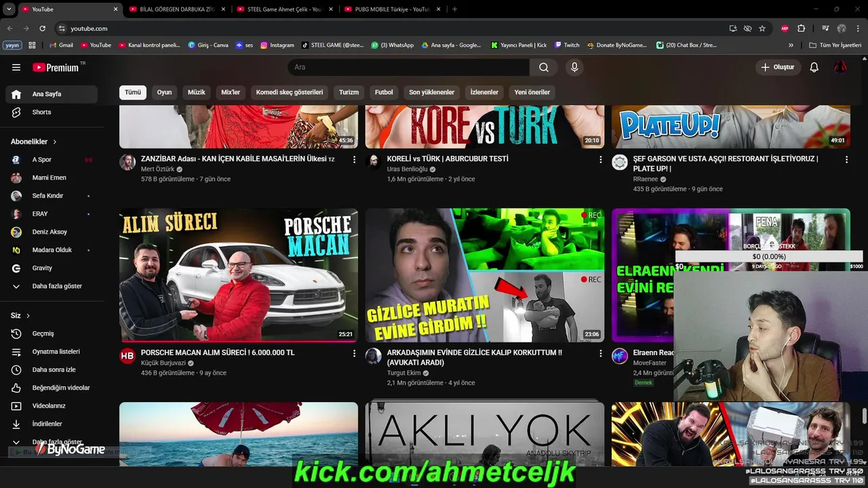Click the Oluştur create button
This screenshot has height=488, width=868.
point(778,67)
